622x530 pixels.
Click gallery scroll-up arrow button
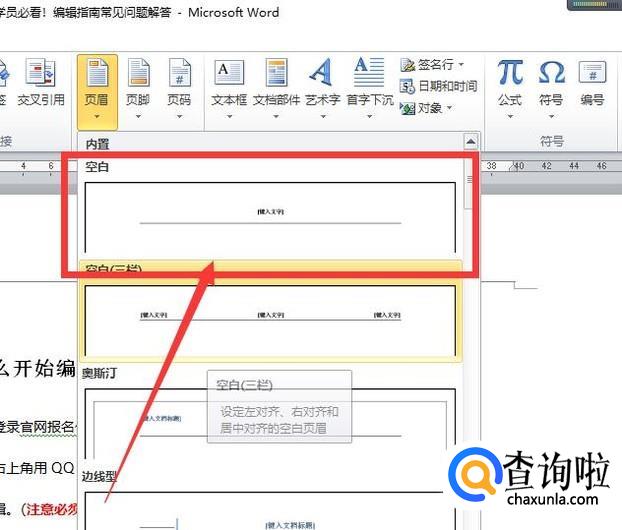tap(471, 141)
